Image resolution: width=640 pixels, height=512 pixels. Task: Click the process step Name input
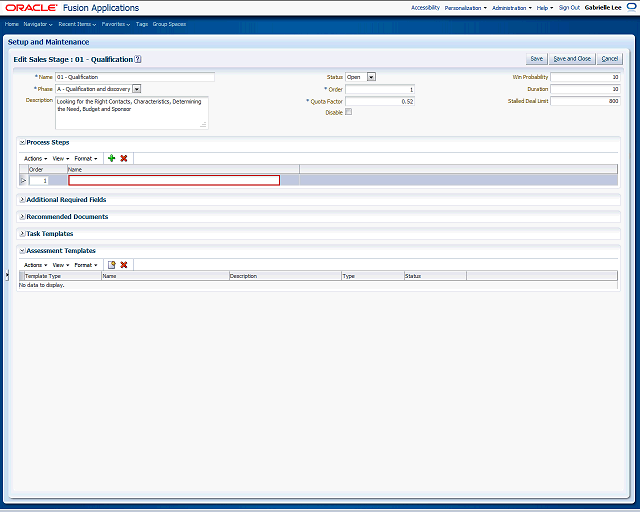pyautogui.click(x=174, y=180)
